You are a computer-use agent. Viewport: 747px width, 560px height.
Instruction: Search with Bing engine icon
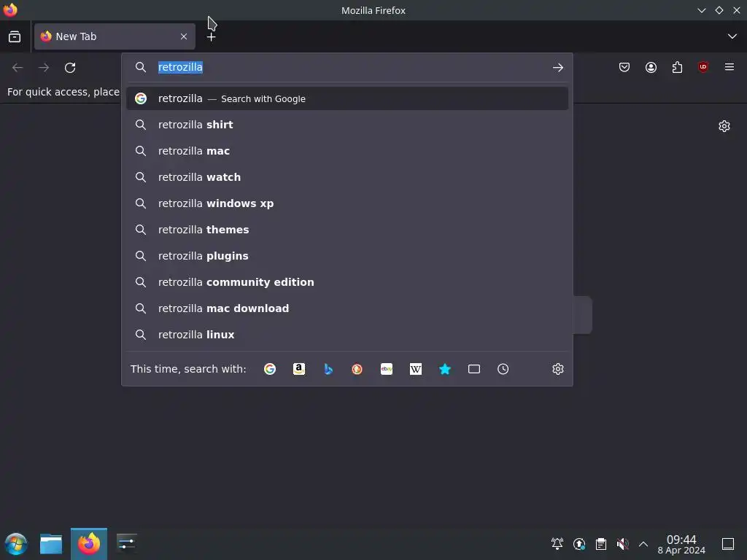328,369
